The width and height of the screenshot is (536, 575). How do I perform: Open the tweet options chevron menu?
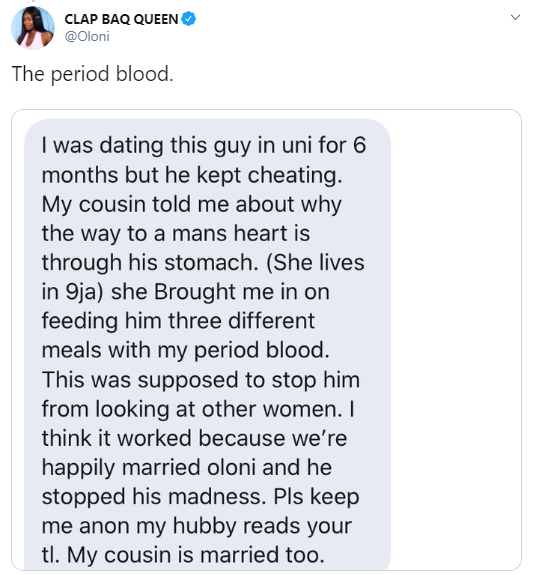pos(515,17)
